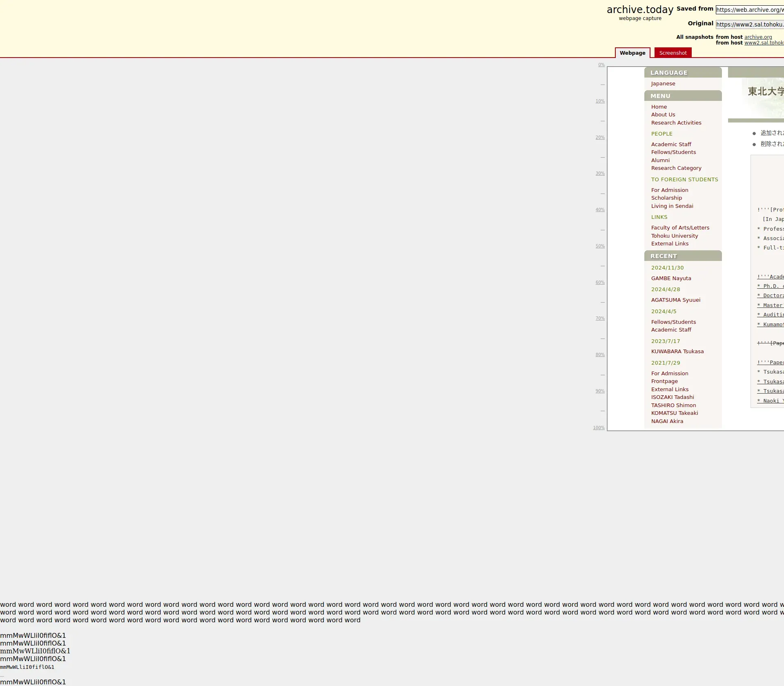Go to About Us page
Viewport: 784px width, 686px height.
point(663,115)
